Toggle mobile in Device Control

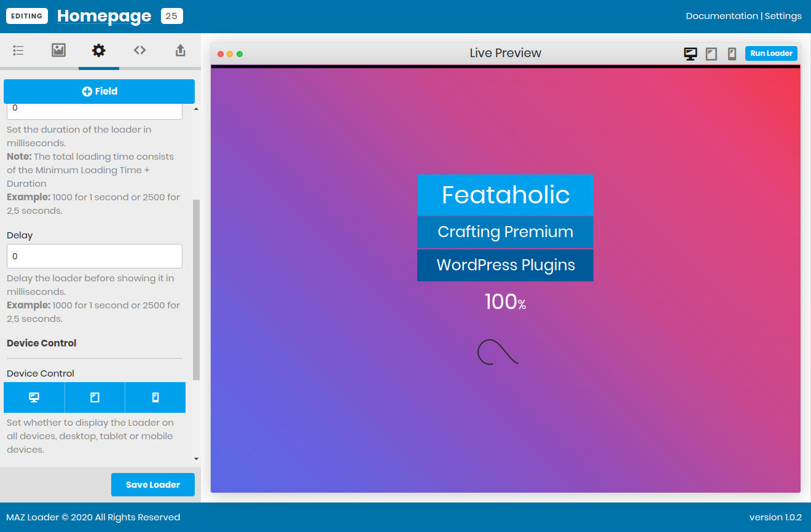pos(155,397)
